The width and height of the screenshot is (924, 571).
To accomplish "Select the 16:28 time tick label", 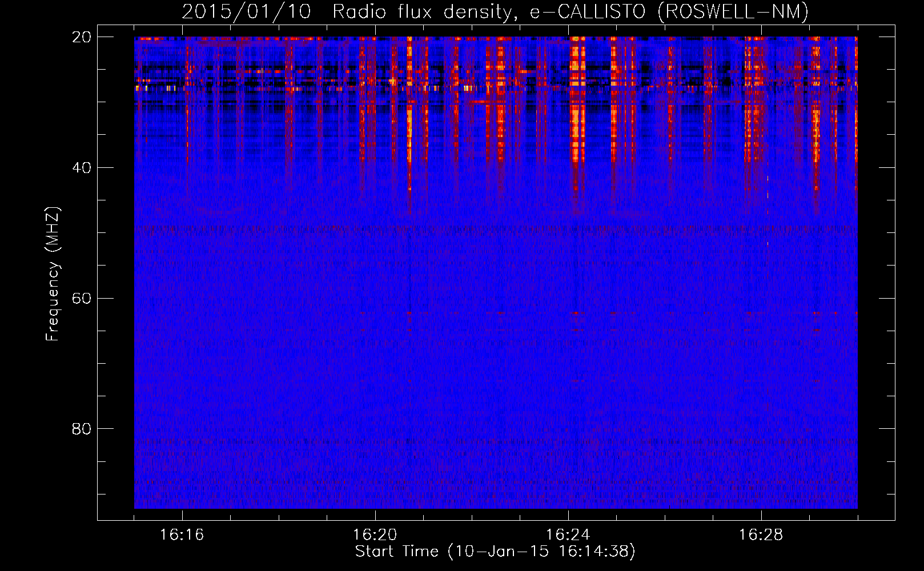I will pyautogui.click(x=761, y=535).
